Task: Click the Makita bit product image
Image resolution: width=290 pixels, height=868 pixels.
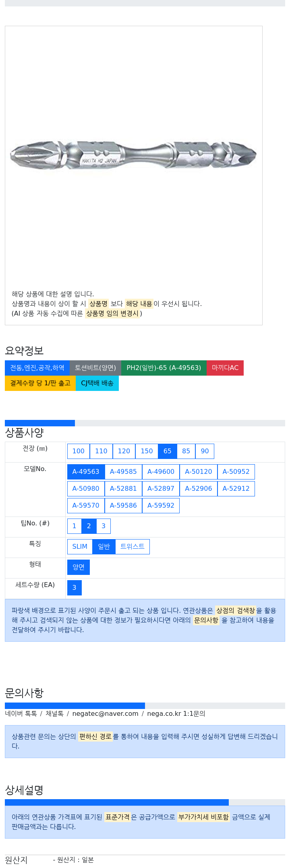Action: tap(133, 156)
